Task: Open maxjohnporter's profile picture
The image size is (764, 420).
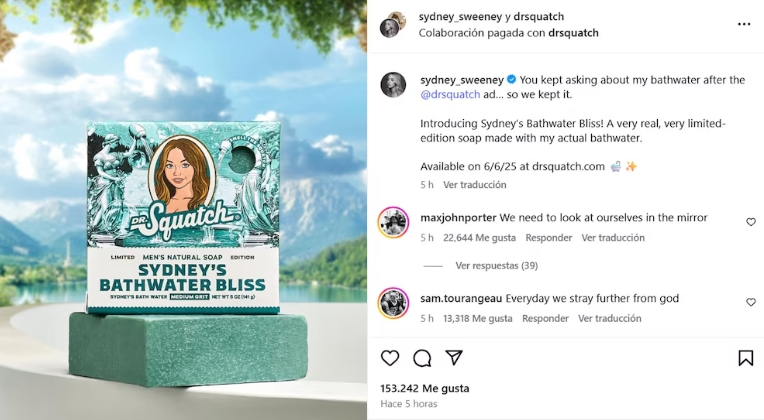Action: tap(393, 222)
